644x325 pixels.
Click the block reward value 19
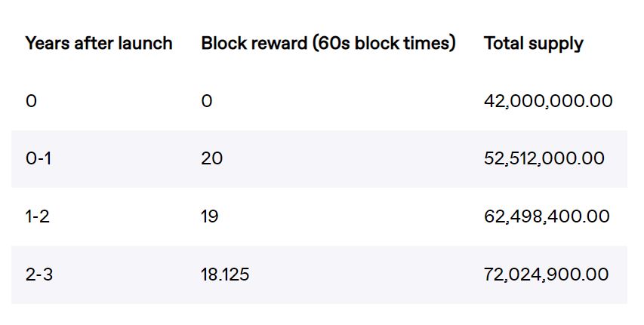tap(209, 216)
